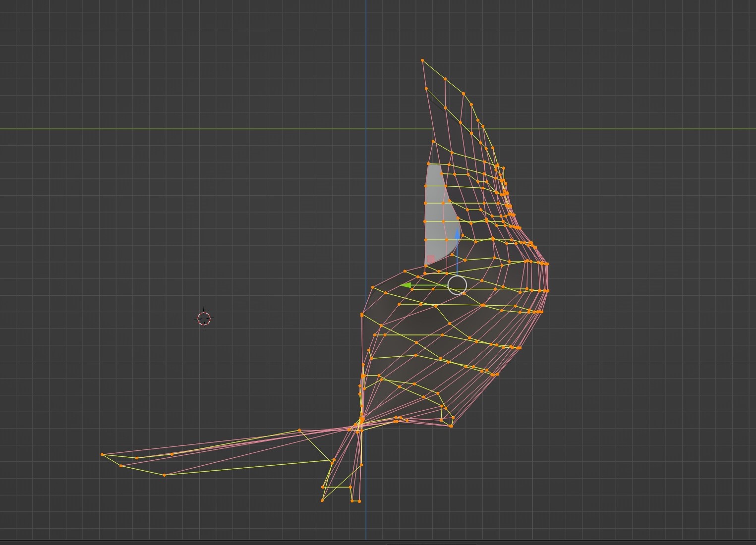Click the long yellow edge along tail bottom
The height and width of the screenshot is (545, 756).
[x=248, y=468]
